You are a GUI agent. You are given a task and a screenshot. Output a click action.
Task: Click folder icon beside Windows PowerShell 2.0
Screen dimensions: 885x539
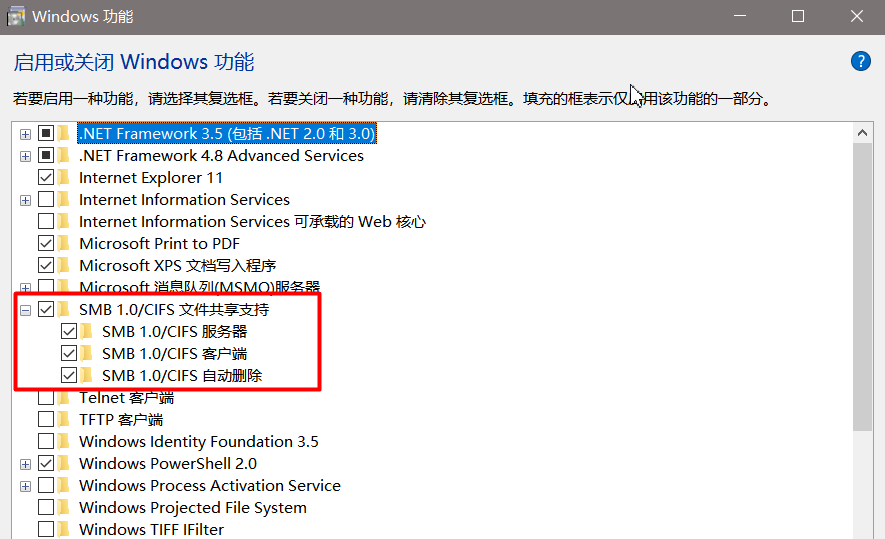click(x=63, y=464)
